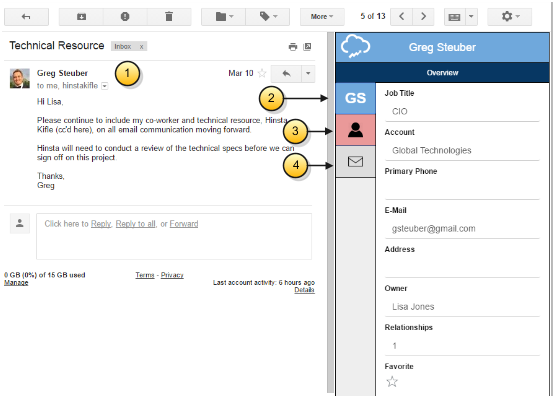Go to the older message arrow
This screenshot has width=555, height=398.
[423, 17]
